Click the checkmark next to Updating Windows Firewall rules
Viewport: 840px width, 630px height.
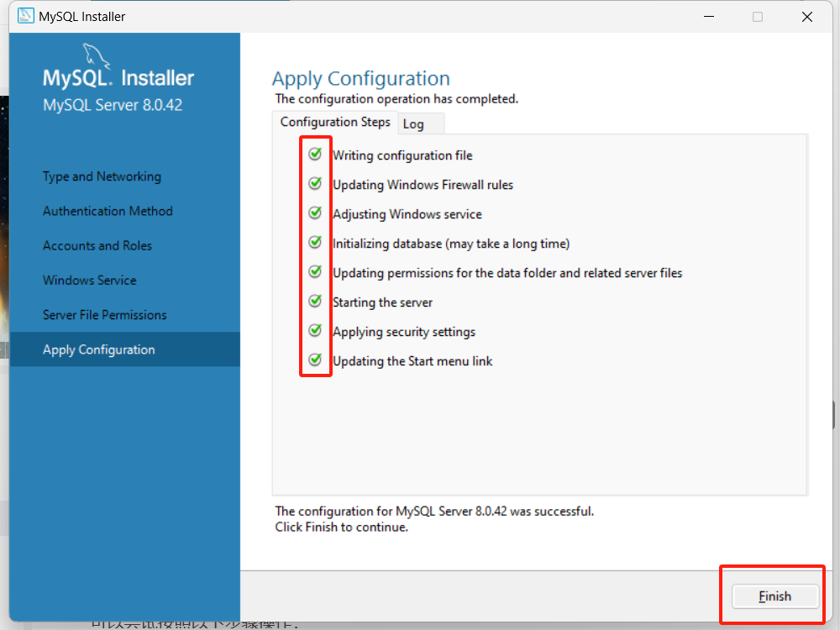pos(315,184)
